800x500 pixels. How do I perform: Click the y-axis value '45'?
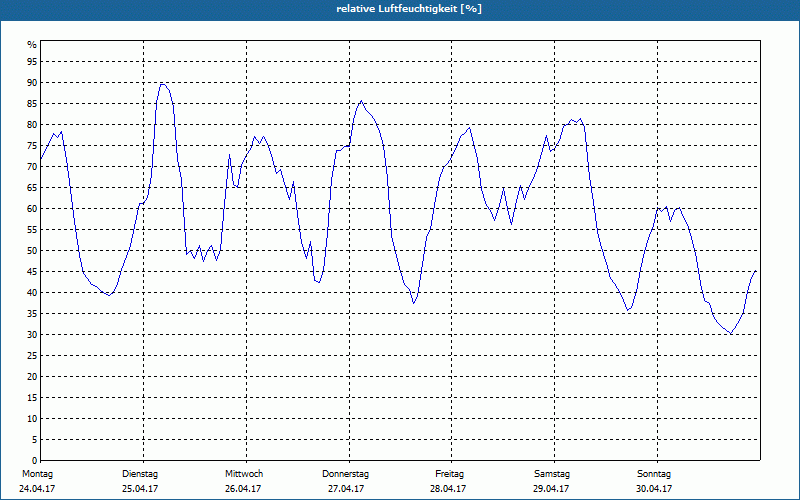coord(32,271)
